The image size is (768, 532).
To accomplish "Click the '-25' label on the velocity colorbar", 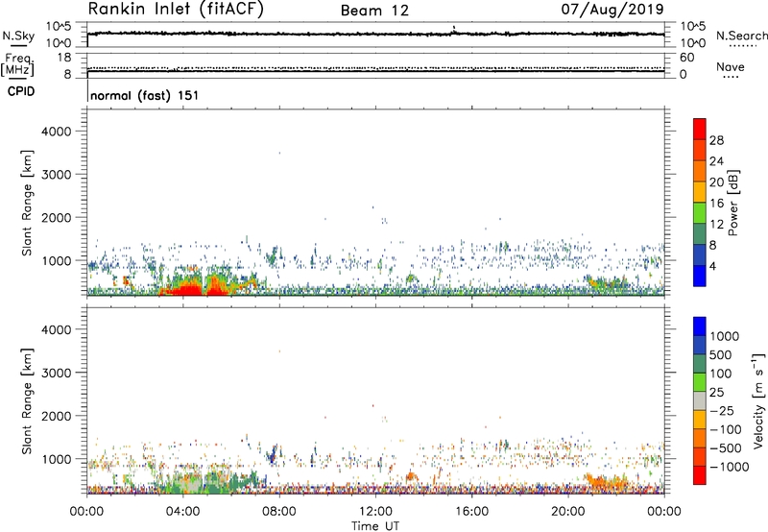I will tap(722, 411).
